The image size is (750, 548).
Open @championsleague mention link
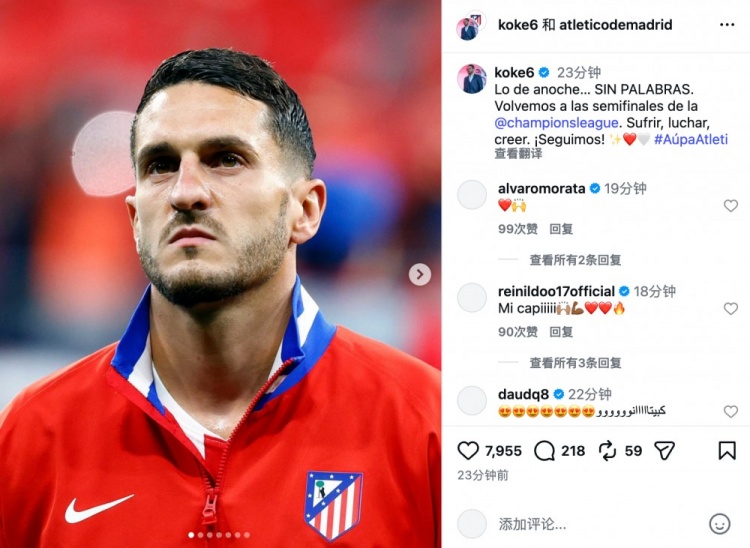point(557,123)
